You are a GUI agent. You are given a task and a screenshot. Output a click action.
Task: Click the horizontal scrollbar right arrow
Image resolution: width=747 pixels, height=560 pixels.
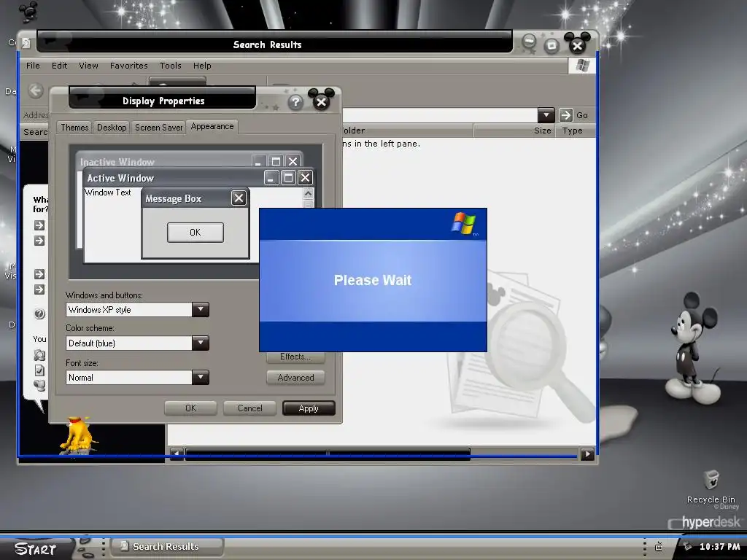(x=587, y=454)
